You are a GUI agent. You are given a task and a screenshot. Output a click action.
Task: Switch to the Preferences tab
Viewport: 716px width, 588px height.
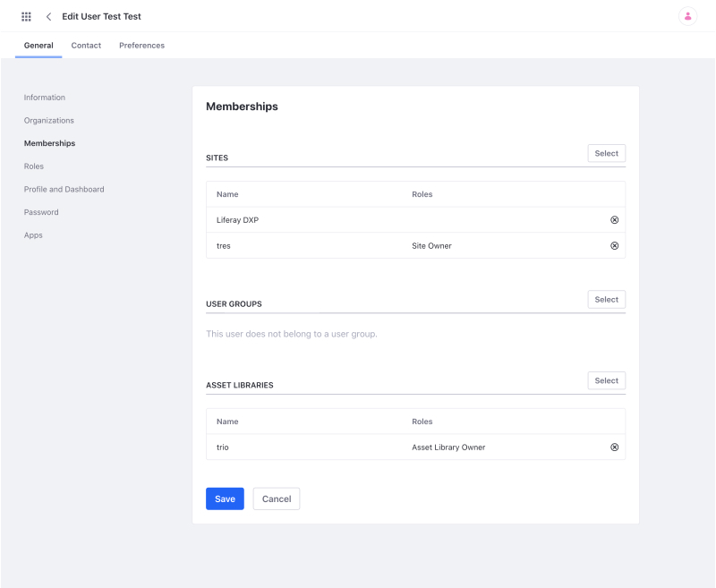pos(141,45)
